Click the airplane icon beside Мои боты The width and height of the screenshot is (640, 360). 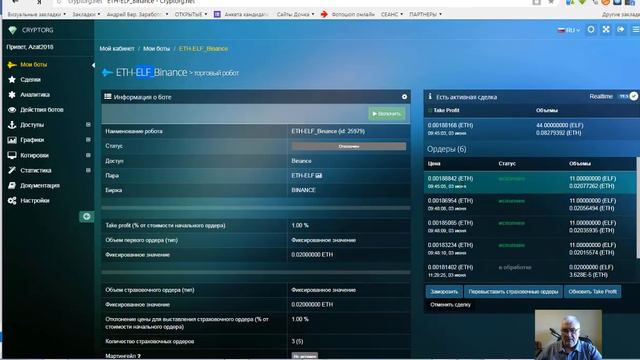point(12,64)
